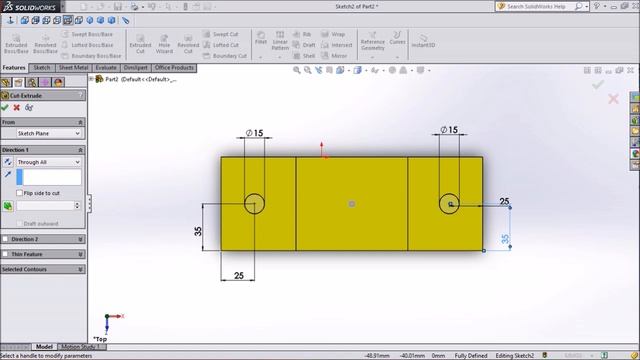Enable the Direction 2 checkbox
The width and height of the screenshot is (640, 360).
coord(5,239)
